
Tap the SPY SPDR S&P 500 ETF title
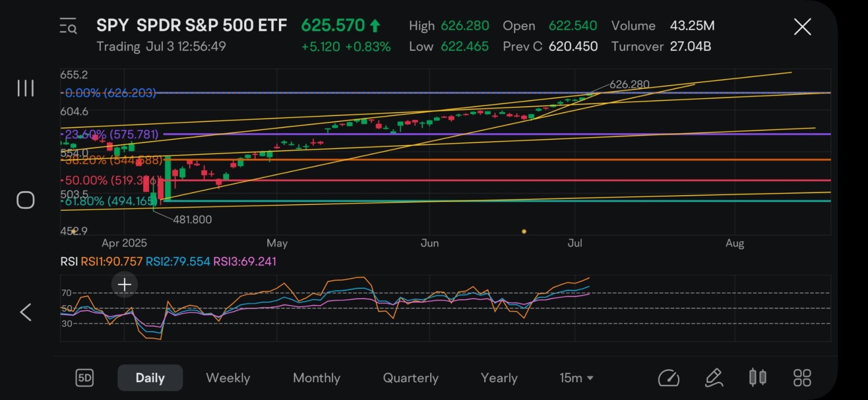[192, 25]
